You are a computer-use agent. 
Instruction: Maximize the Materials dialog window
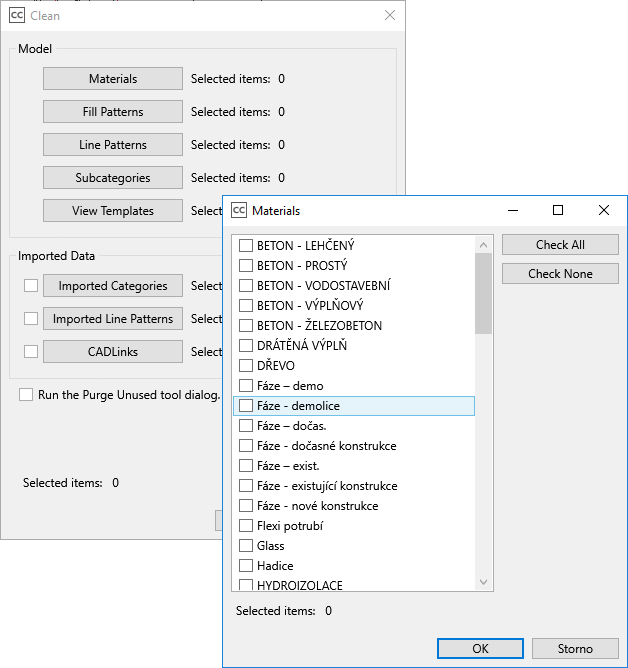click(558, 210)
